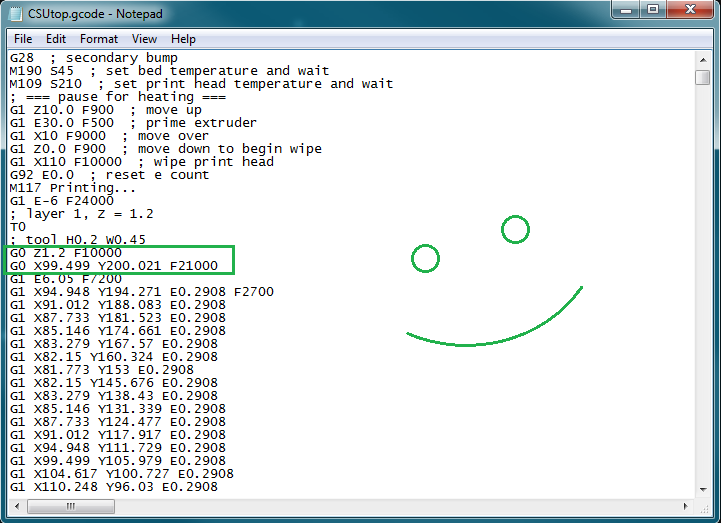The image size is (721, 523).
Task: Click the 'G1 Z10.0 F900 ; move up' line
Action: (106, 110)
